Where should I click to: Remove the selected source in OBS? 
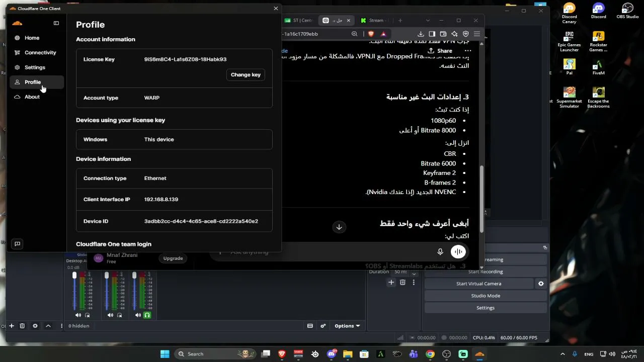coord(22,326)
